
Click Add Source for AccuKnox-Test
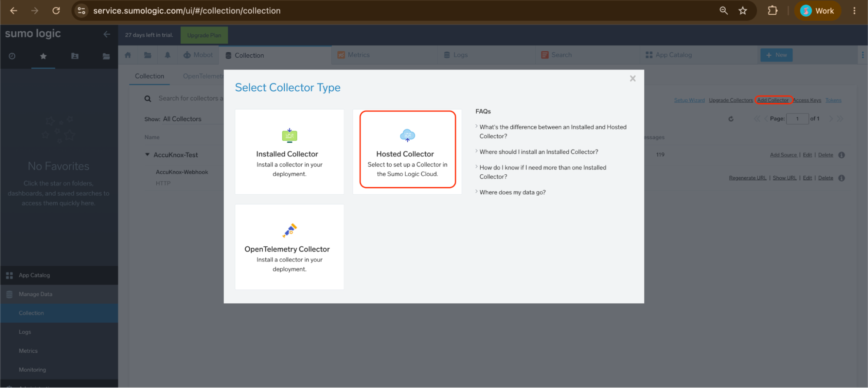(783, 155)
